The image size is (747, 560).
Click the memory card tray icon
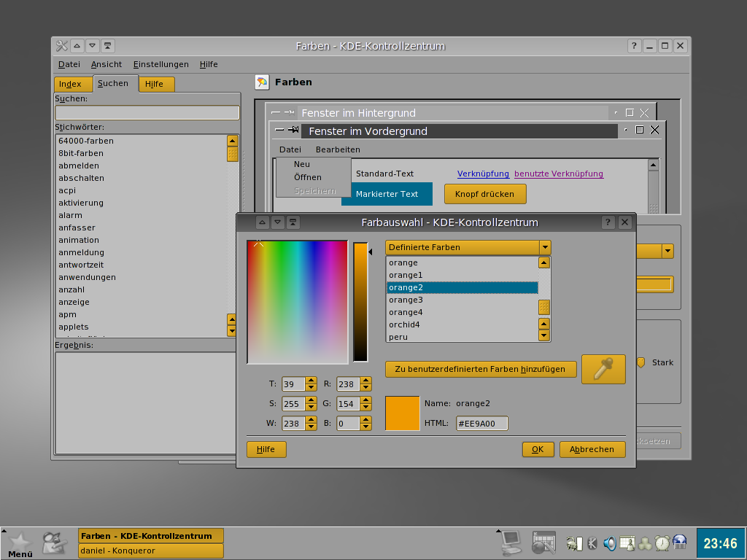click(x=574, y=543)
